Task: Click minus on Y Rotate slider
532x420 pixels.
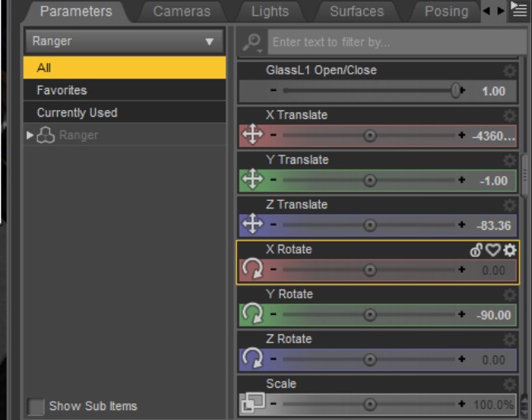Action: point(273,314)
